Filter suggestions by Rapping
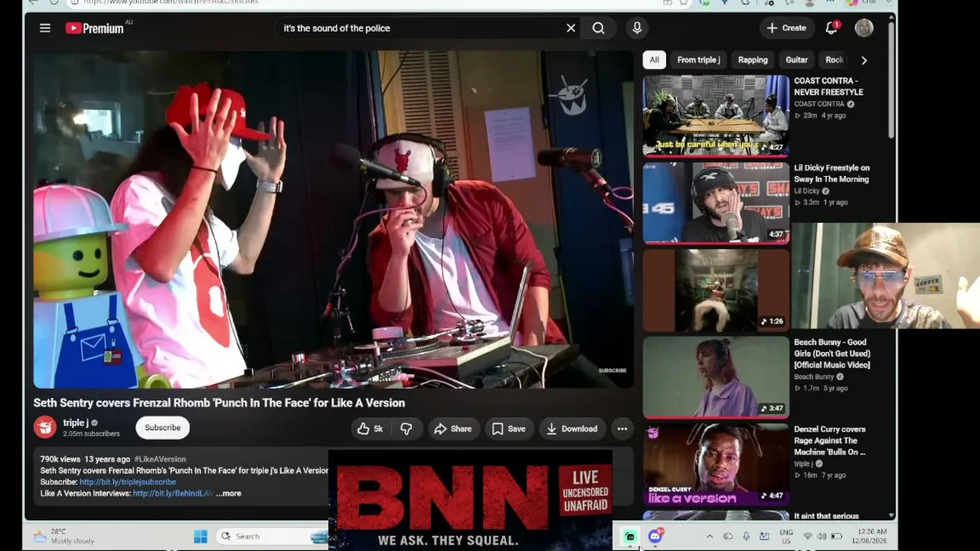The height and width of the screenshot is (551, 980). (x=753, y=60)
